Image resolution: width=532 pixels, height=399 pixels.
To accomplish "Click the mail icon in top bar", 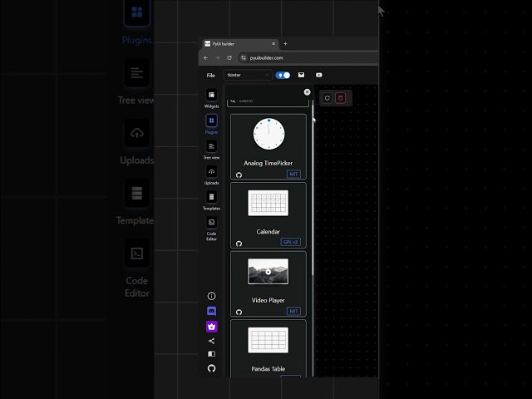I will tap(301, 75).
